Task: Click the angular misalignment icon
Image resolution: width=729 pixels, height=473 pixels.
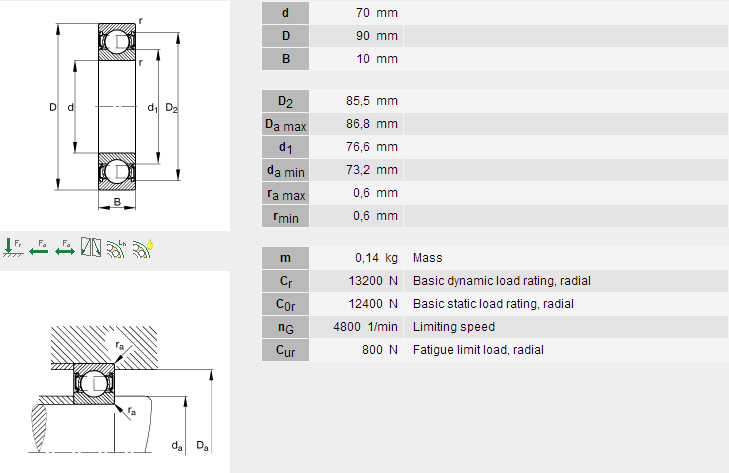Action: pos(91,246)
